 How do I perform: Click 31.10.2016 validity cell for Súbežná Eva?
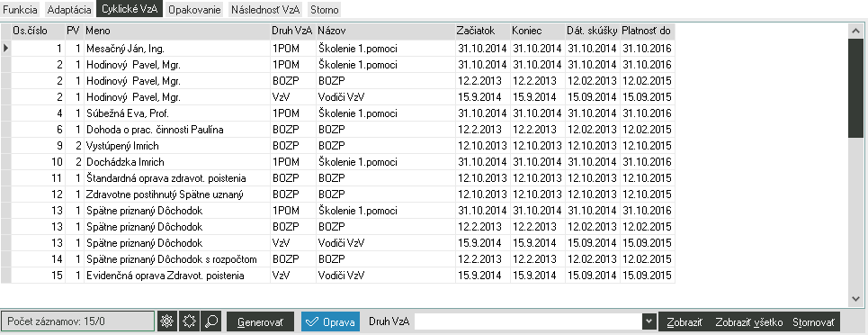click(x=647, y=113)
